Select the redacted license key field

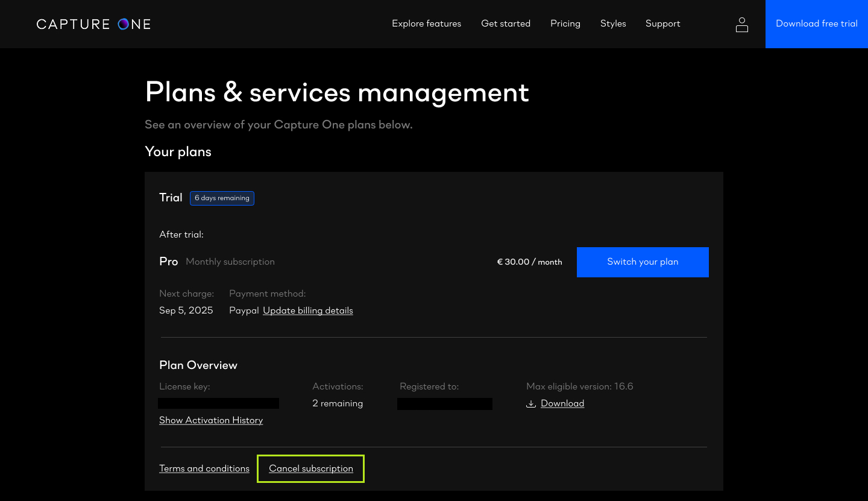[218, 403]
